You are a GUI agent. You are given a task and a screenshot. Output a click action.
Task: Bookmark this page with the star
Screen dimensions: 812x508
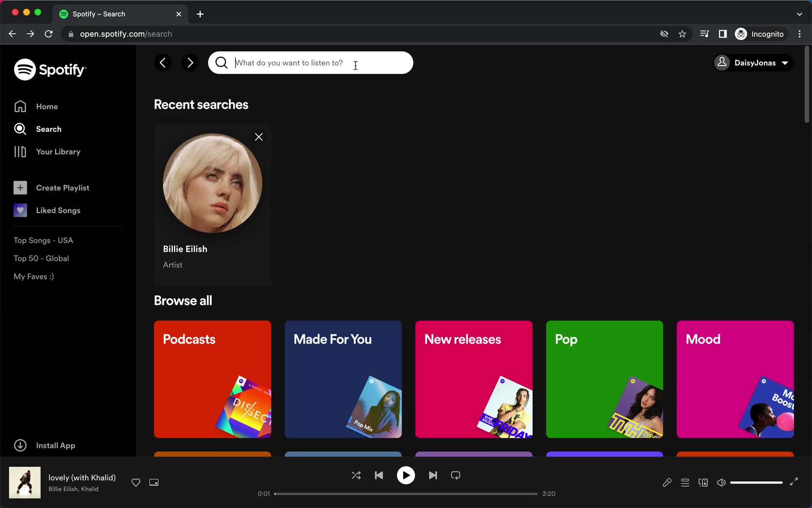tap(682, 34)
